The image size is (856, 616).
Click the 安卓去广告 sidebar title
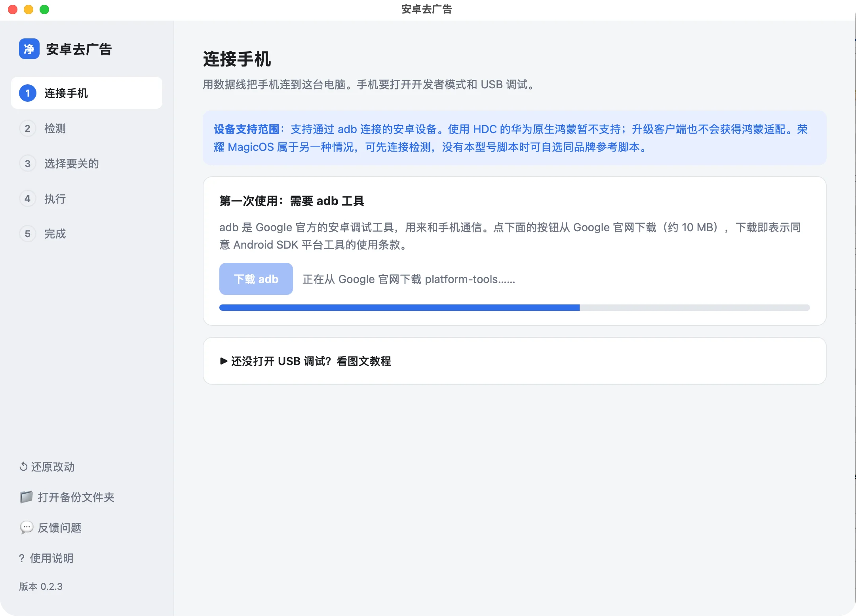coord(79,49)
